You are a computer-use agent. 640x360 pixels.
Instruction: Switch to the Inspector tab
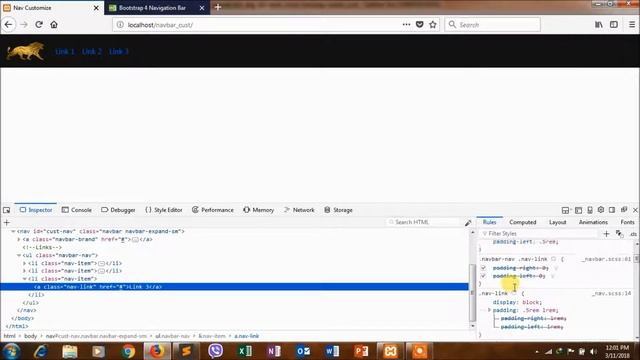tap(36, 210)
